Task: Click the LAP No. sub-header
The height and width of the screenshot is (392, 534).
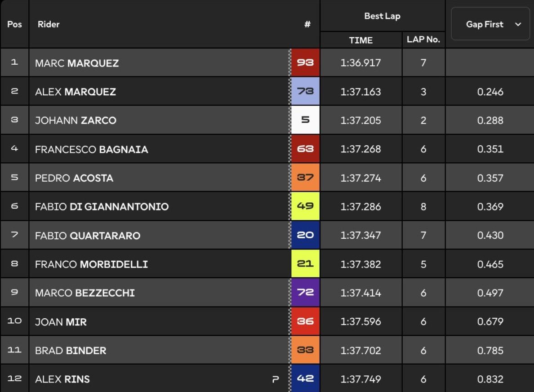Action: pyautogui.click(x=423, y=40)
